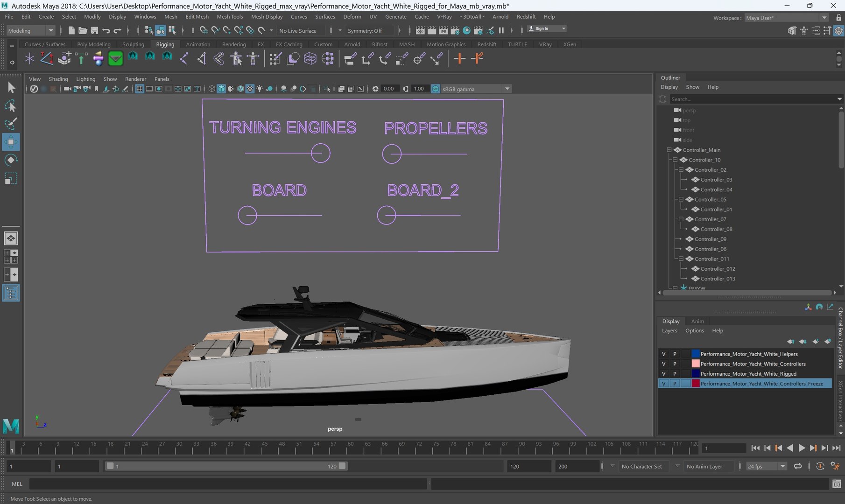
Task: Open the sRGB gamma view transform dropdown
Action: coord(476,89)
